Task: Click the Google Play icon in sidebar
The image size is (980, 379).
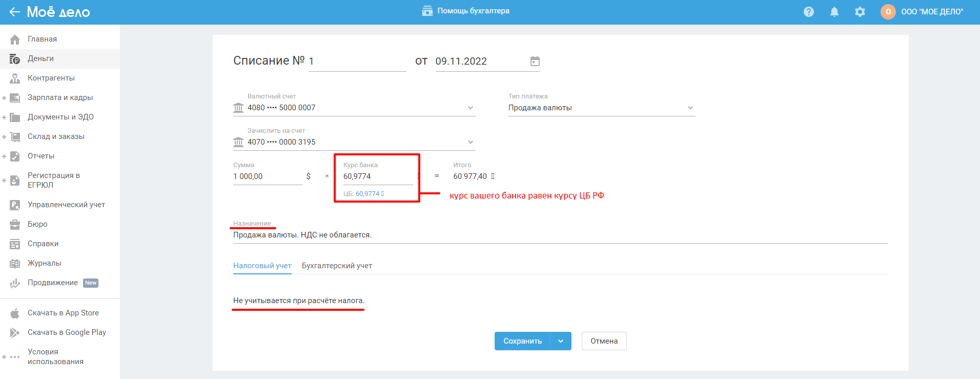Action: [15, 333]
